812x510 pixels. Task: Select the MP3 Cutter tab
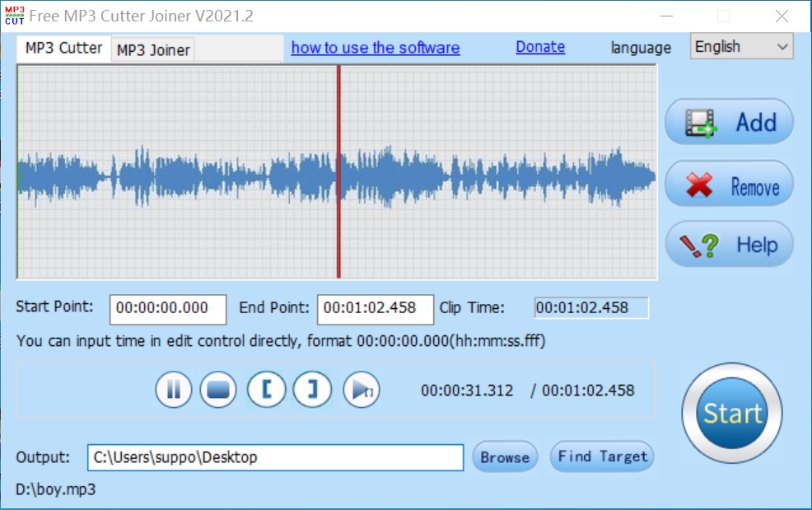coord(62,49)
